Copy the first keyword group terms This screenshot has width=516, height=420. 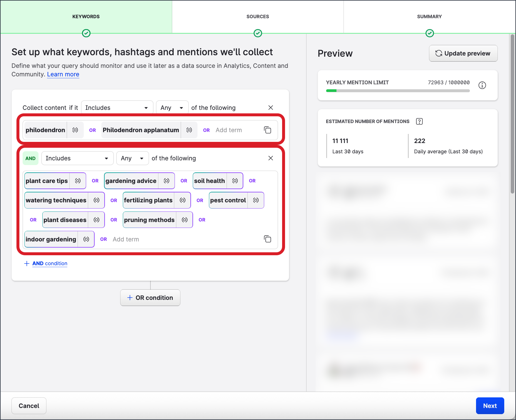[267, 130]
